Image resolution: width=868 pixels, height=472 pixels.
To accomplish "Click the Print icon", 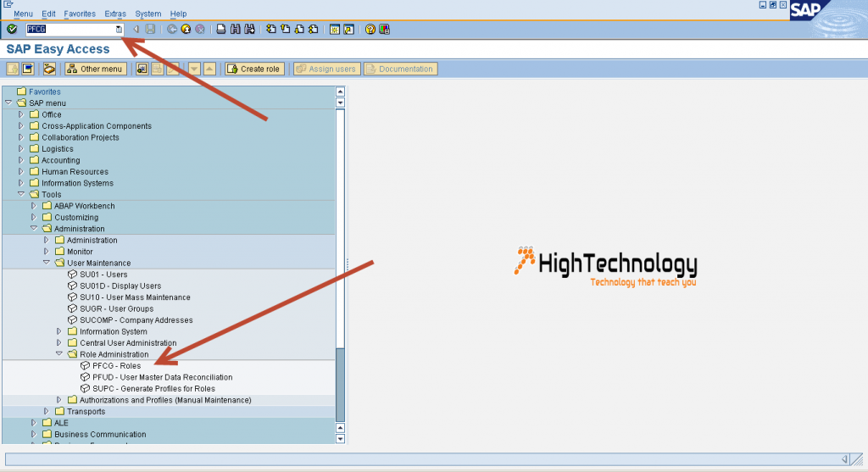I will point(221,30).
